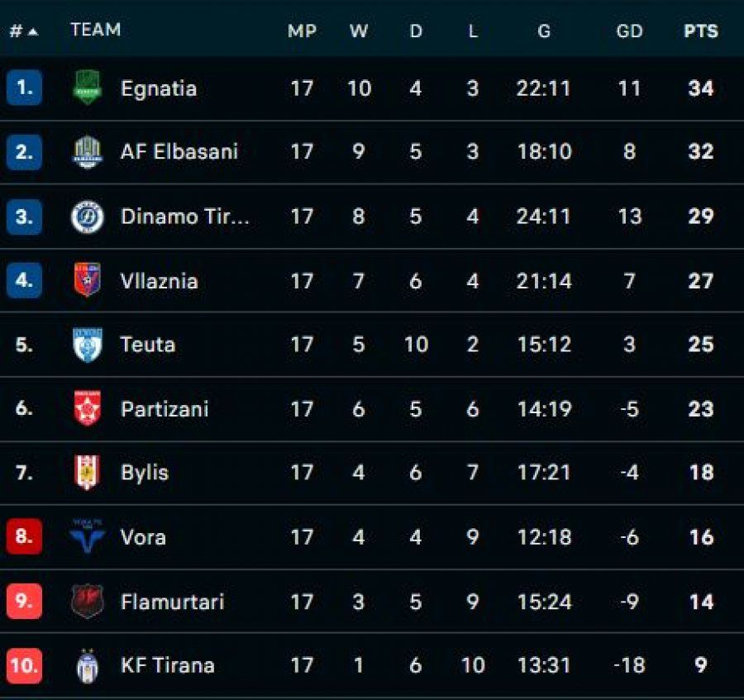Open the Egnatia team name link

point(159,88)
